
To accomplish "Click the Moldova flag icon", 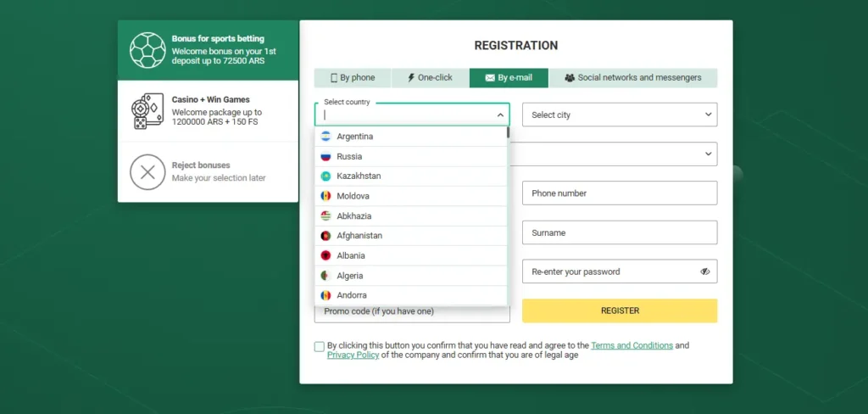I will (x=325, y=196).
